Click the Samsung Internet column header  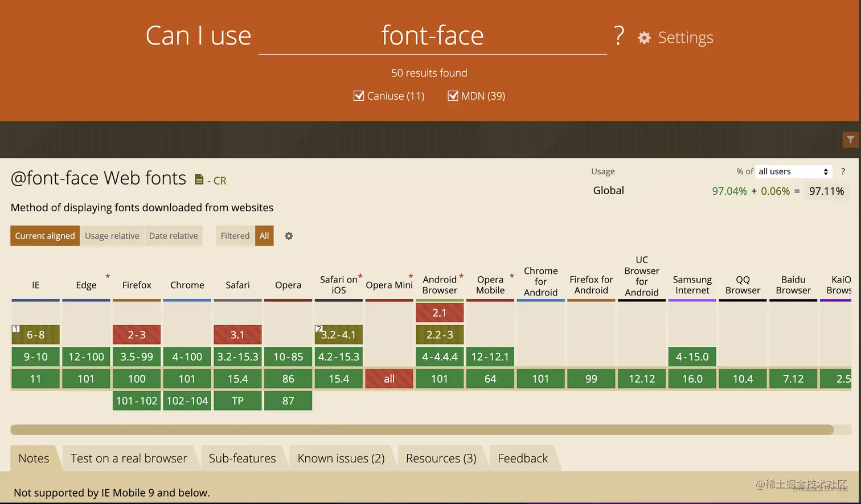pyautogui.click(x=692, y=285)
